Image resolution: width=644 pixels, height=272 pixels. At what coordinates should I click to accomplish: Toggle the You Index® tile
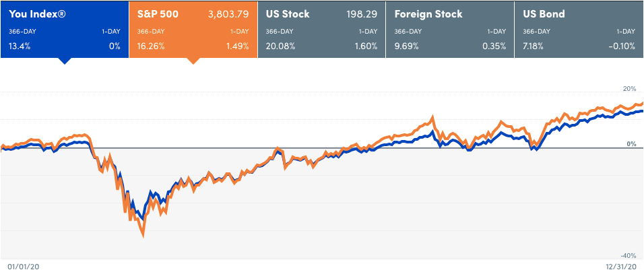64,29
